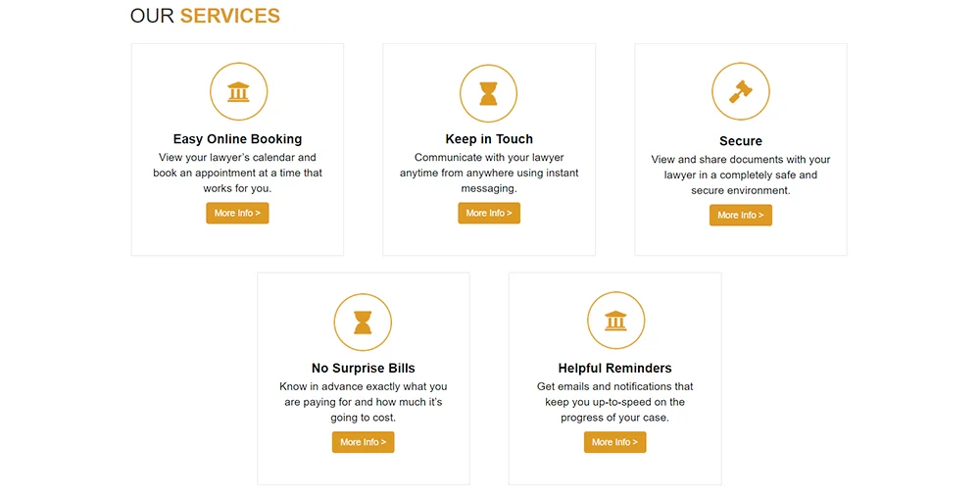This screenshot has height=500, width=980.
Task: Click the courthouse icon above Helpful Reminders
Action: coord(615,321)
